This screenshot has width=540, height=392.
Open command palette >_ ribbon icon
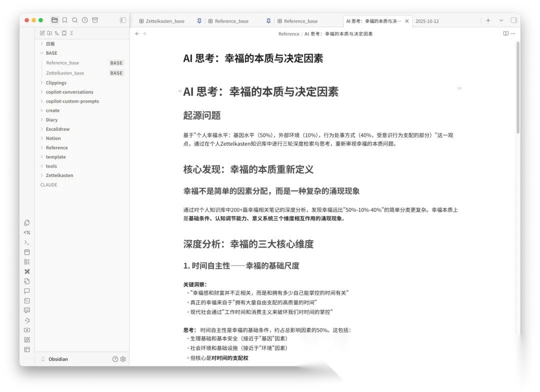[x=27, y=242]
